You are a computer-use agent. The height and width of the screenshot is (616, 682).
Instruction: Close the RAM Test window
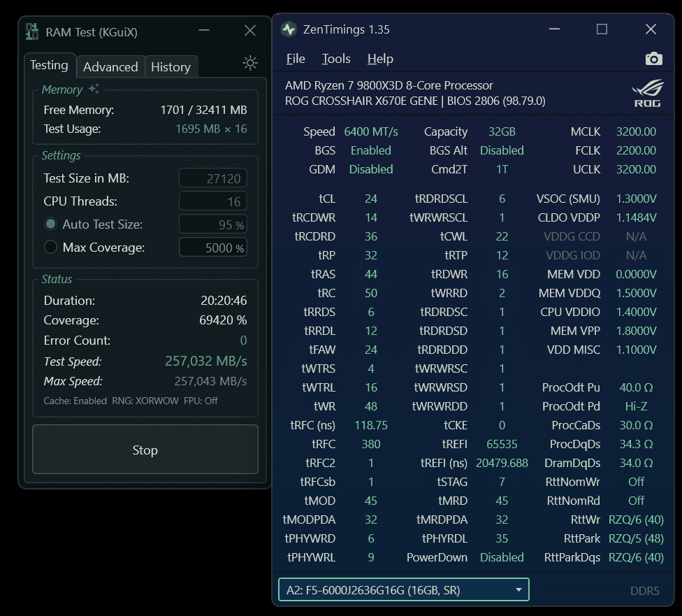[x=250, y=31]
